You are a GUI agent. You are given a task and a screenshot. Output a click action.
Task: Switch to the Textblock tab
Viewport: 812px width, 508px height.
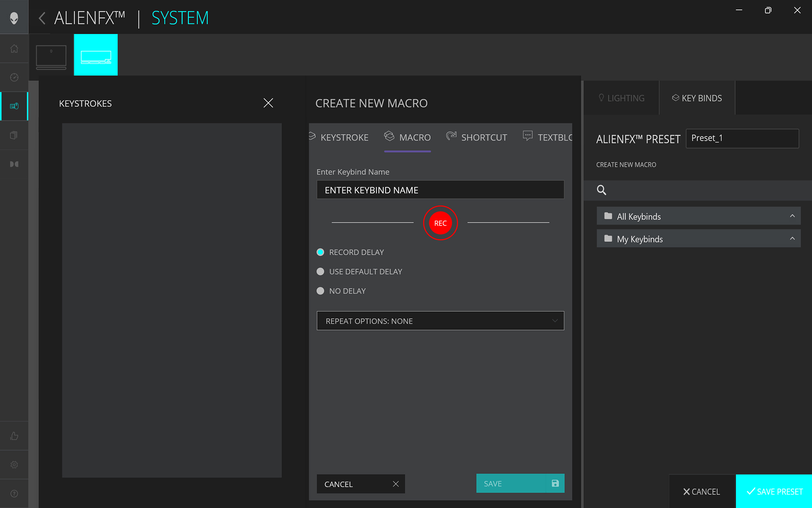[x=548, y=137]
